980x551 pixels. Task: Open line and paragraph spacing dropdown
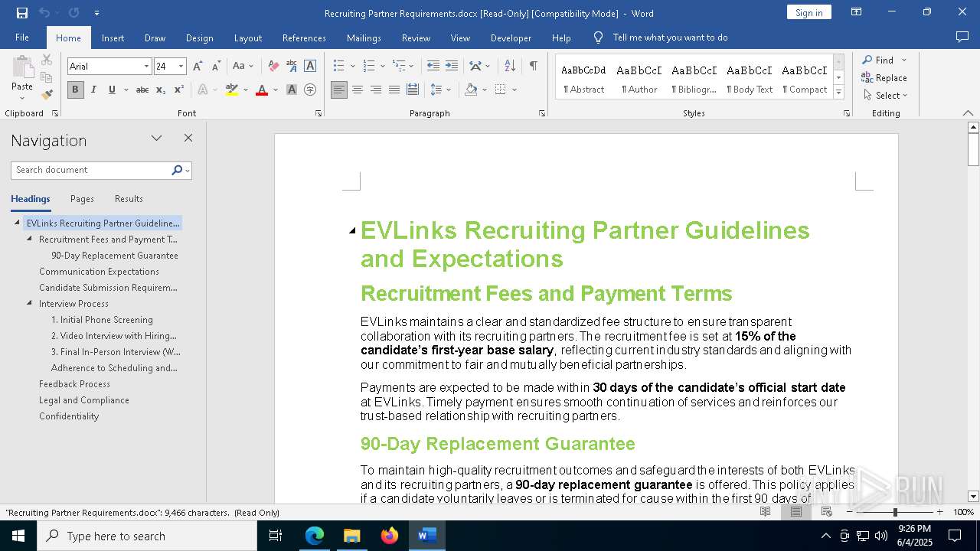click(440, 90)
